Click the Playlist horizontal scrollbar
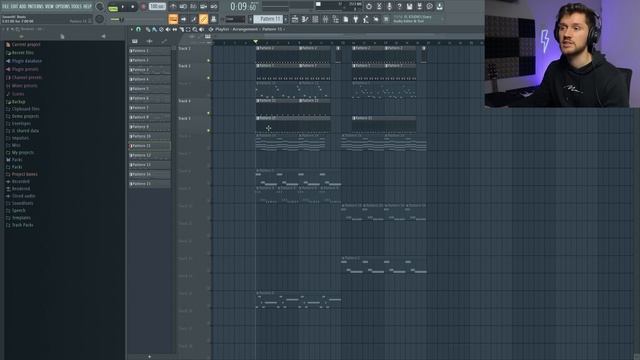 point(347,36)
